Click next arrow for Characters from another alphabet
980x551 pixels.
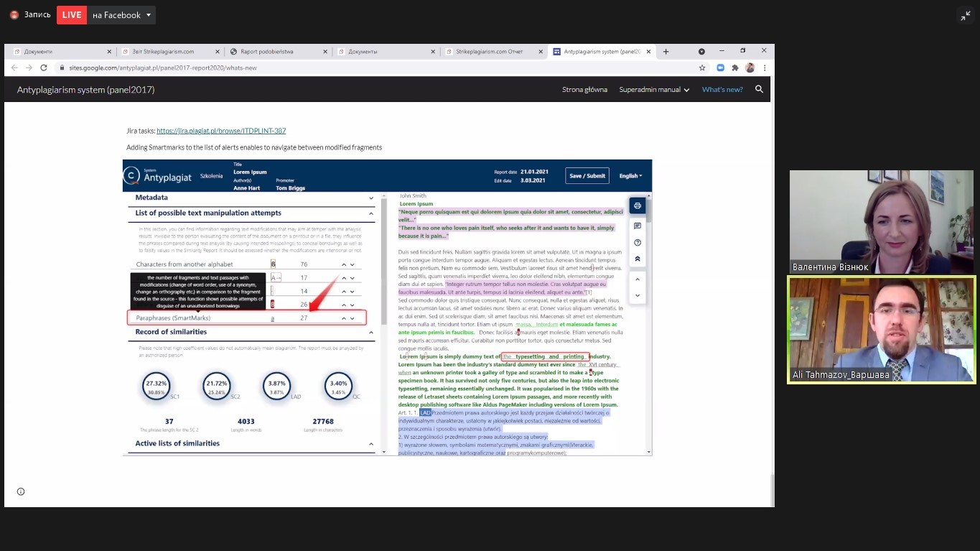tap(353, 264)
